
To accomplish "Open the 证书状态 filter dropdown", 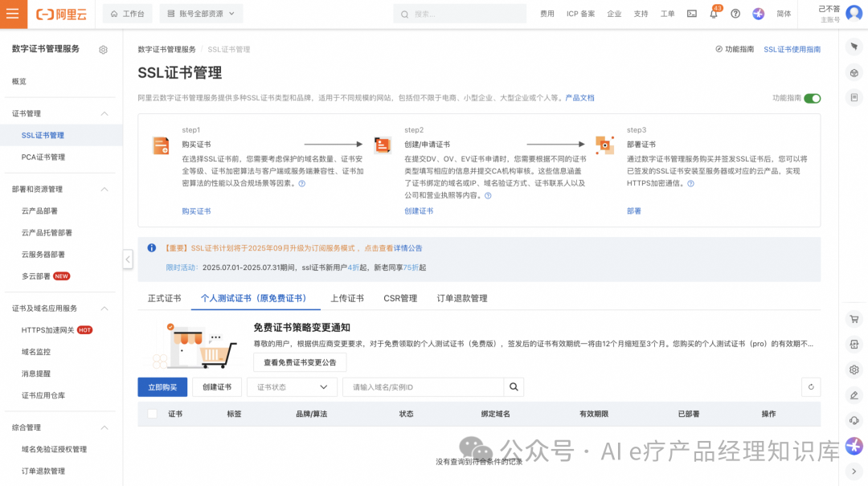I will pos(292,387).
